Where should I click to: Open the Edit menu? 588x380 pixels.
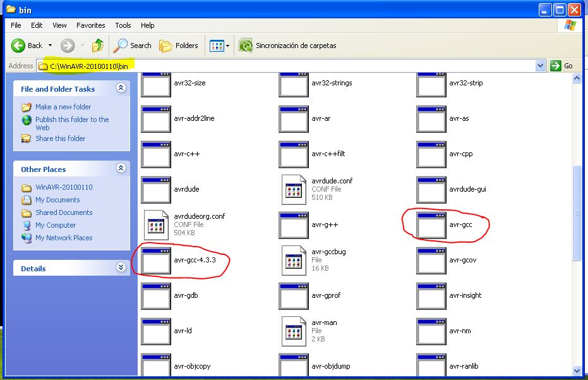point(37,25)
